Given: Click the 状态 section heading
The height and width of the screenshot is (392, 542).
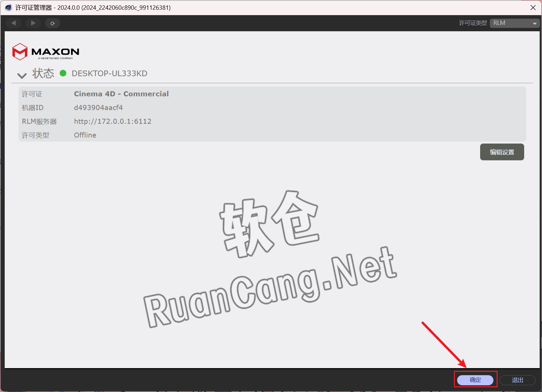Looking at the screenshot, I should click(43, 73).
